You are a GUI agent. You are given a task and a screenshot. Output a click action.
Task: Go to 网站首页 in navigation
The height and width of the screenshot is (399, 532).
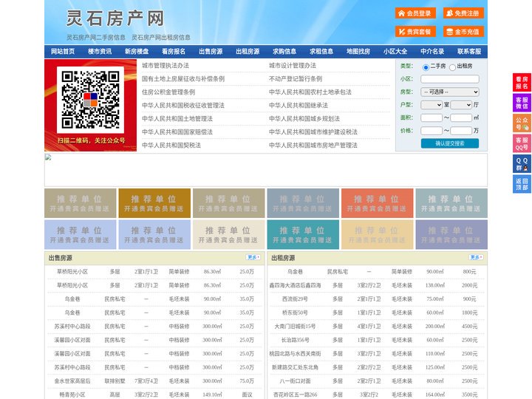point(63,52)
